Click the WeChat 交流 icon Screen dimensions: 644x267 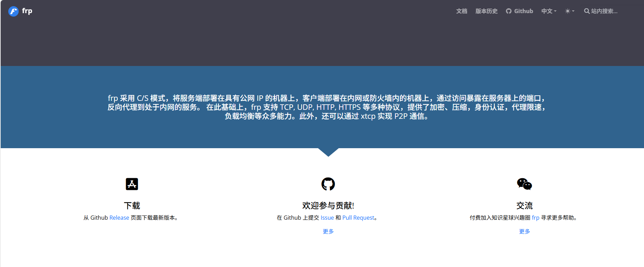(524, 184)
